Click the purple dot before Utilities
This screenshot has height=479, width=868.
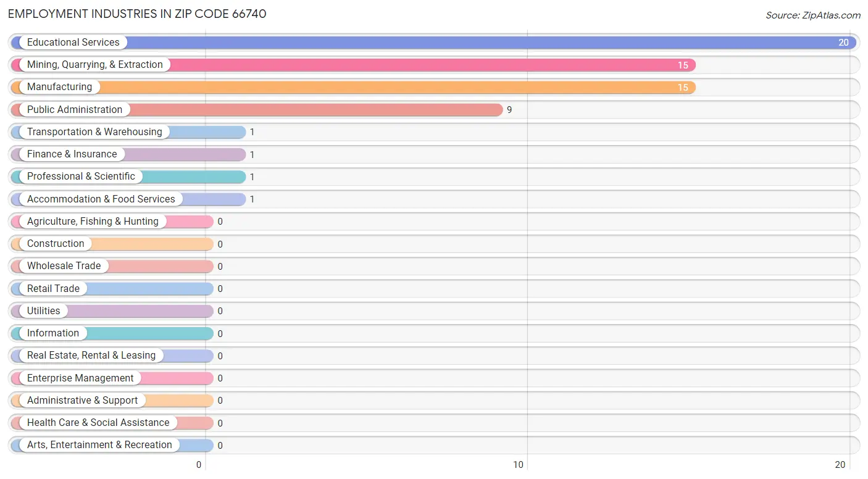(17, 311)
